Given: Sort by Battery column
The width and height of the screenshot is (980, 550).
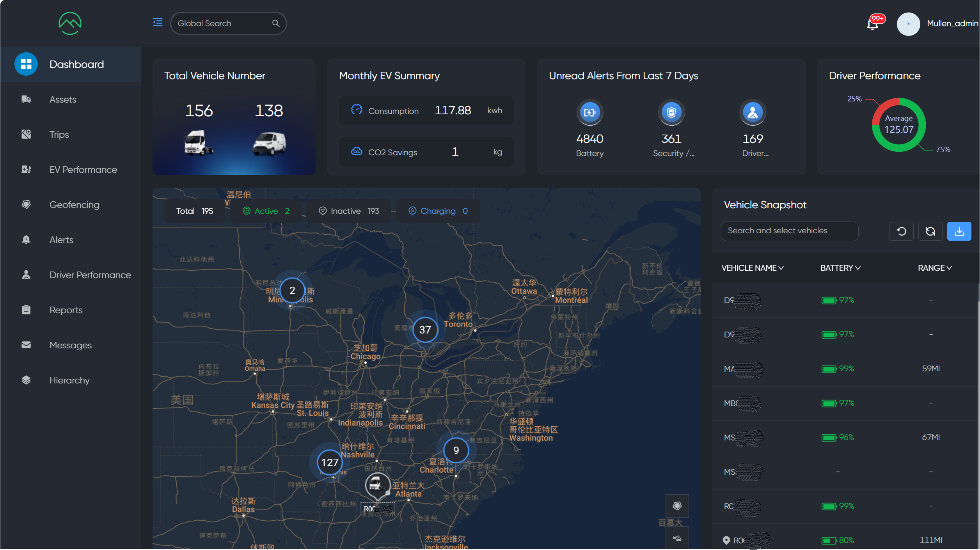Looking at the screenshot, I should [840, 268].
